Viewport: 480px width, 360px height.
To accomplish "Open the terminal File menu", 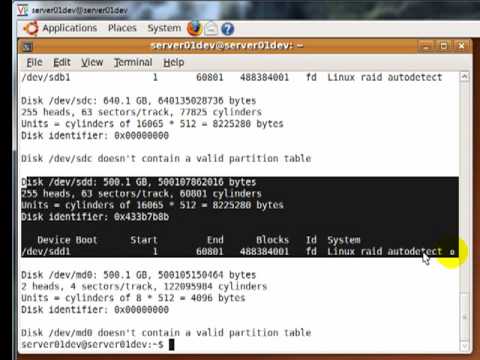I will coord(34,62).
